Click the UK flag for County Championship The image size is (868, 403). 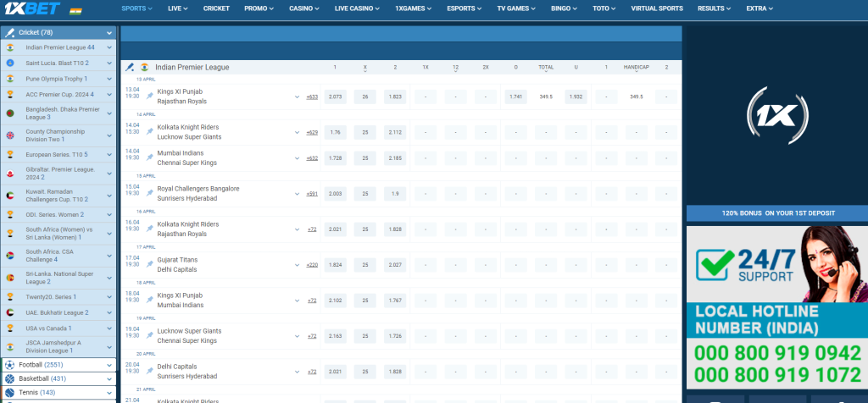click(10, 135)
